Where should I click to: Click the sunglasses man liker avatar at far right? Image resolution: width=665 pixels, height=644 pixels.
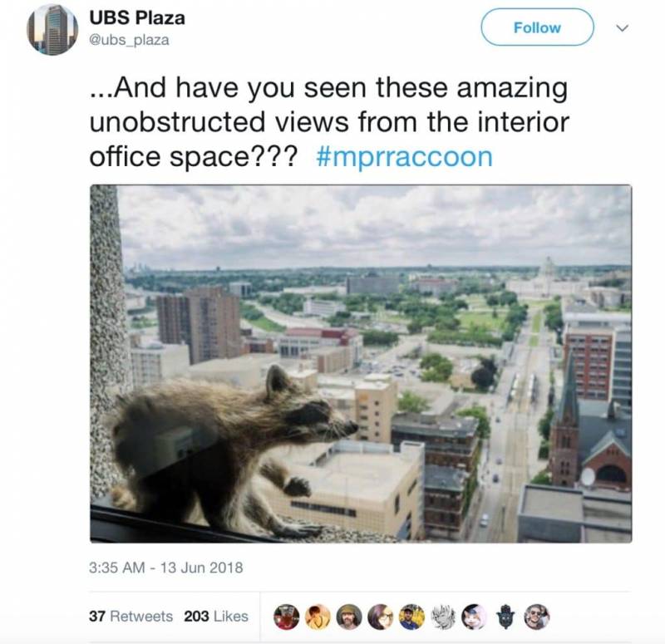pyautogui.click(x=536, y=617)
